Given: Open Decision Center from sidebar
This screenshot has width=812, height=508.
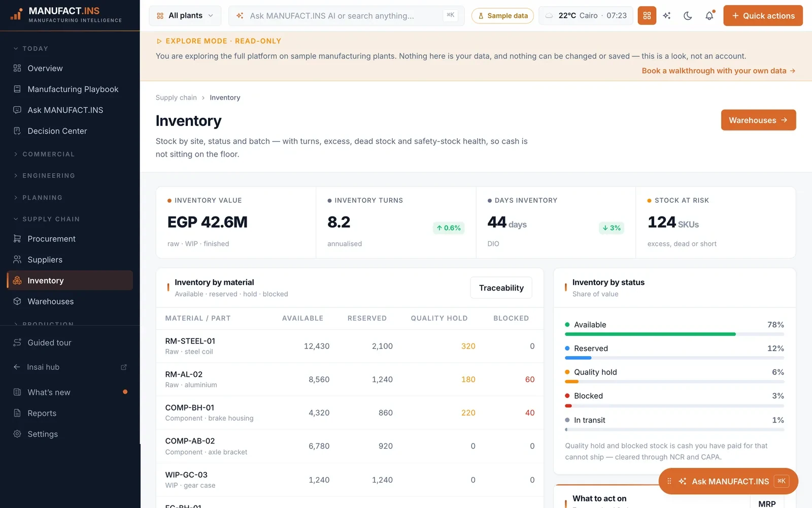Looking at the screenshot, I should point(70,131).
